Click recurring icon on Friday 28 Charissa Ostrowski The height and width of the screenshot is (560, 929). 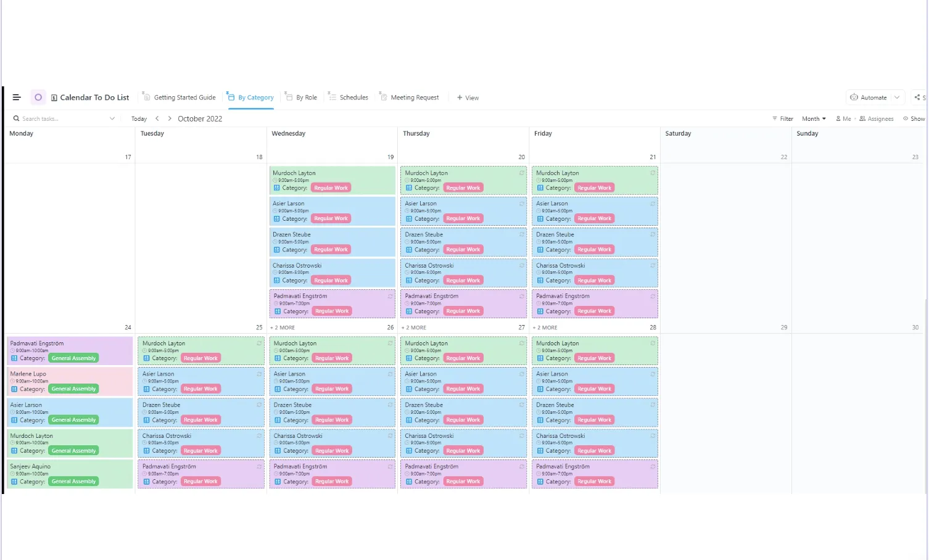click(x=653, y=435)
